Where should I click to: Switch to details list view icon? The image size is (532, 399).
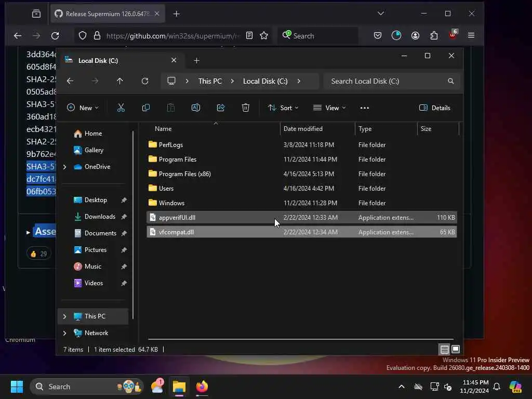[x=445, y=349]
